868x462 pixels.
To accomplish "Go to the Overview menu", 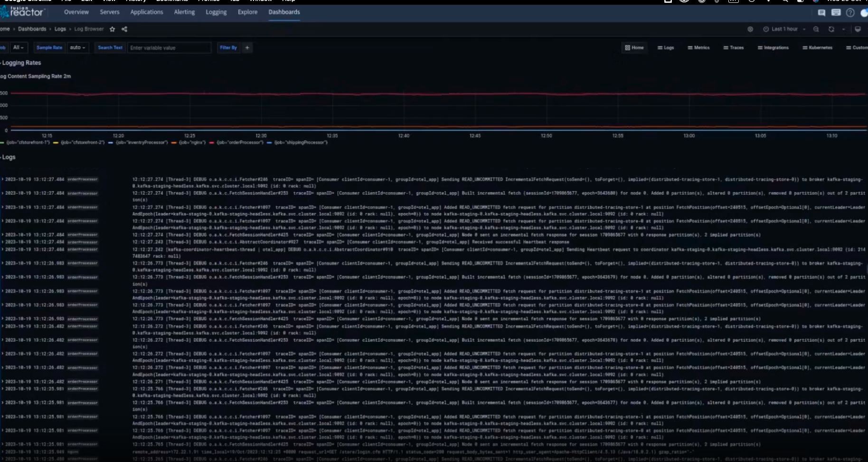I will pos(76,12).
